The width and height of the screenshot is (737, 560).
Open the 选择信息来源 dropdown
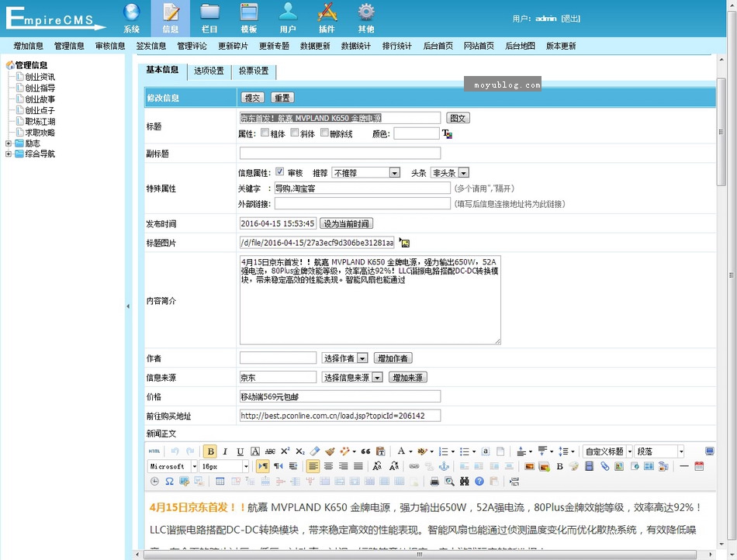coord(352,377)
